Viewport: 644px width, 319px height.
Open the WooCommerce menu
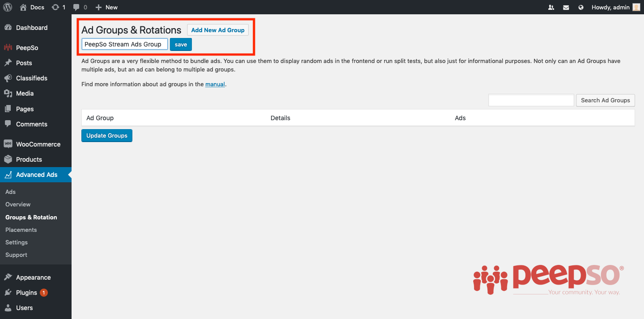36,144
